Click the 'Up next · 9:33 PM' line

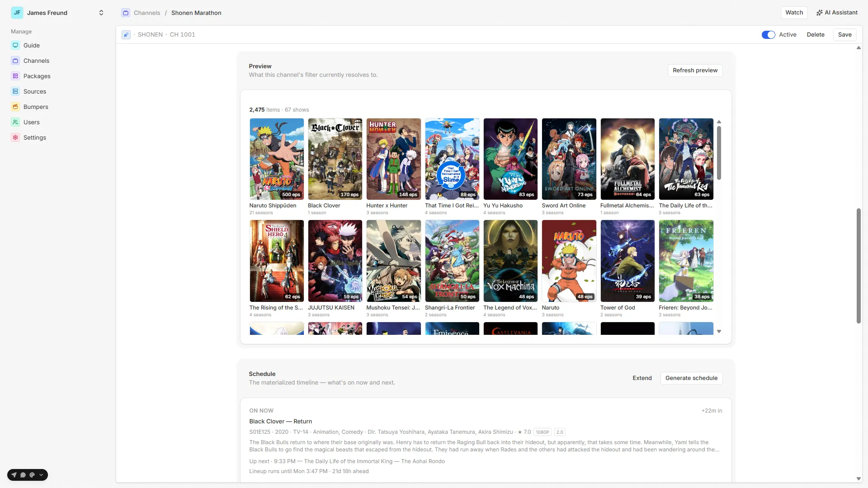(x=347, y=461)
